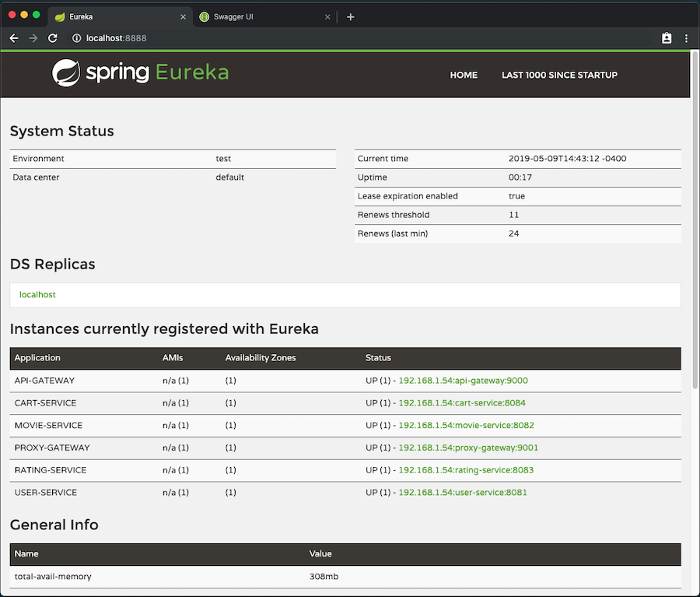Select the Eureka browser tab

(121, 17)
